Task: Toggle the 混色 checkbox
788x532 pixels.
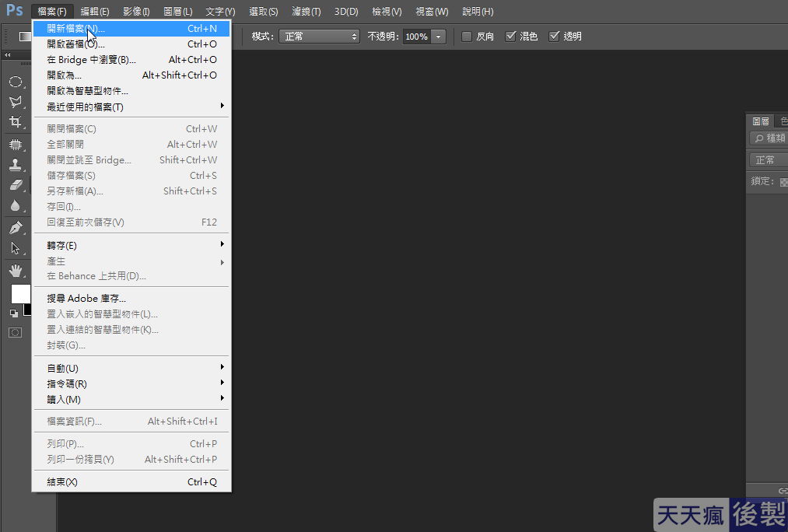Action: 510,37
